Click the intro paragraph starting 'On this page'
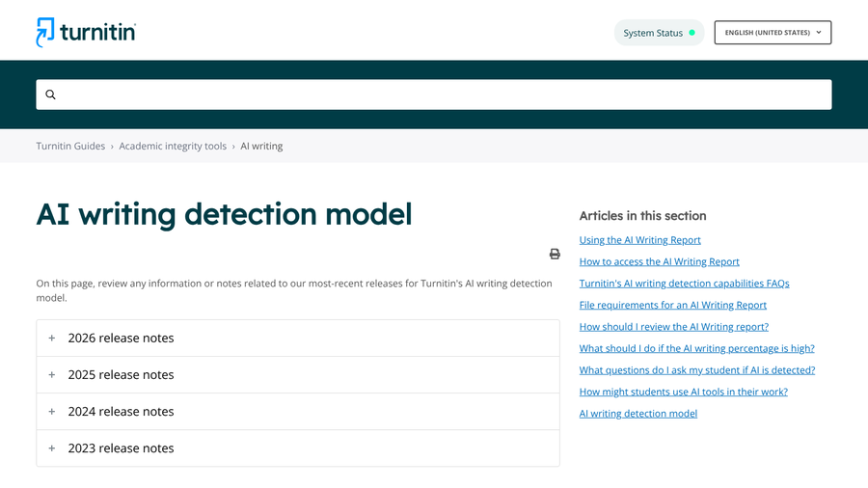 [294, 290]
